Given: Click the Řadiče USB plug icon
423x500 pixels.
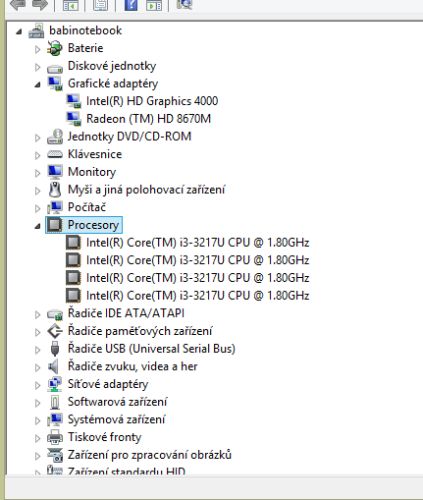Looking at the screenshot, I should [55, 349].
